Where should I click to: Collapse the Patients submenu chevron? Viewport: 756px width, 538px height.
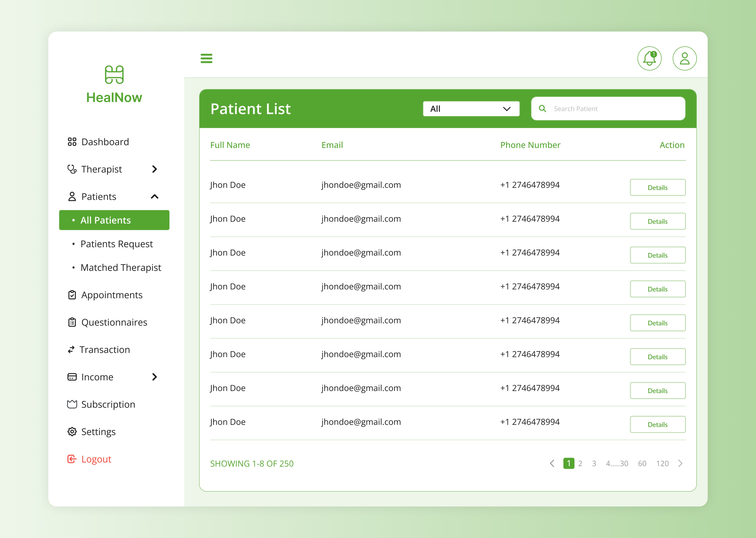(154, 196)
